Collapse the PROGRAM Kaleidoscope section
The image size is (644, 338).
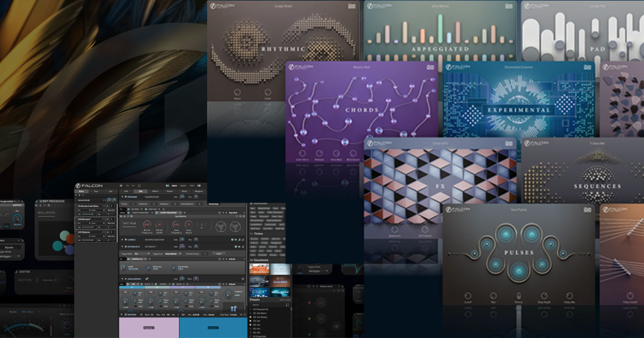tap(122, 197)
